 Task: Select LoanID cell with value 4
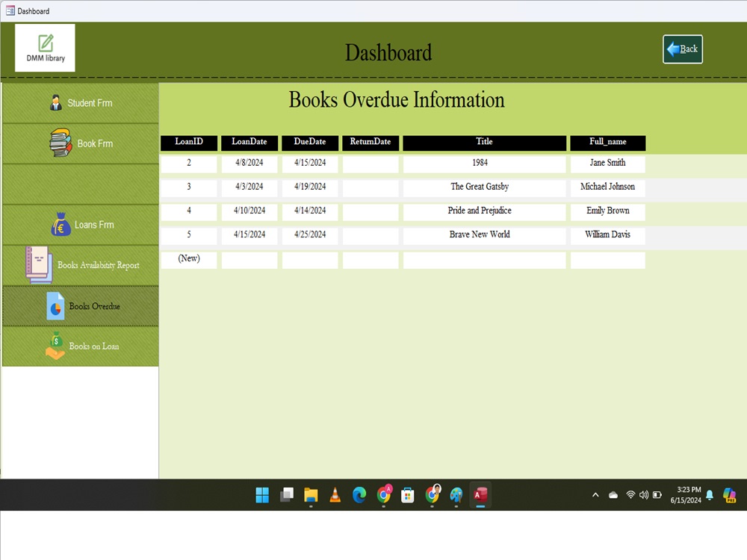[x=189, y=211]
